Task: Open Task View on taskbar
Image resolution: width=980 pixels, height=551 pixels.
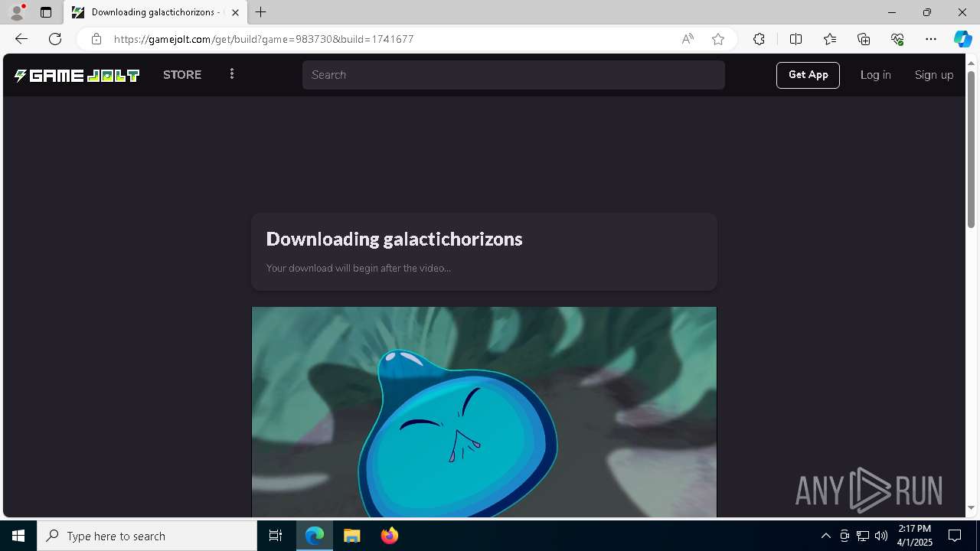Action: (x=276, y=536)
